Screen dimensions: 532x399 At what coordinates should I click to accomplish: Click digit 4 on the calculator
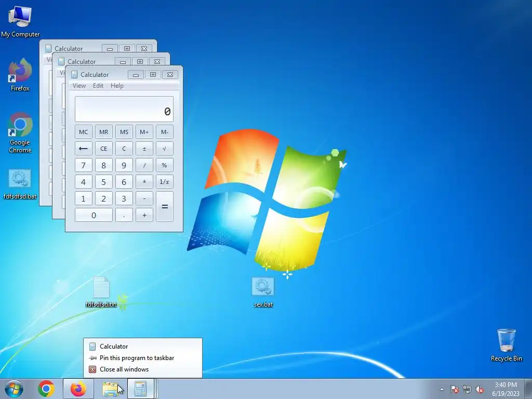click(x=84, y=182)
